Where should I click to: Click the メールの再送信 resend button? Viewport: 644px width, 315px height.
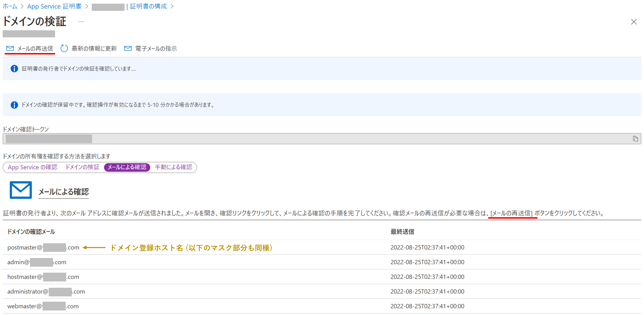35,48
